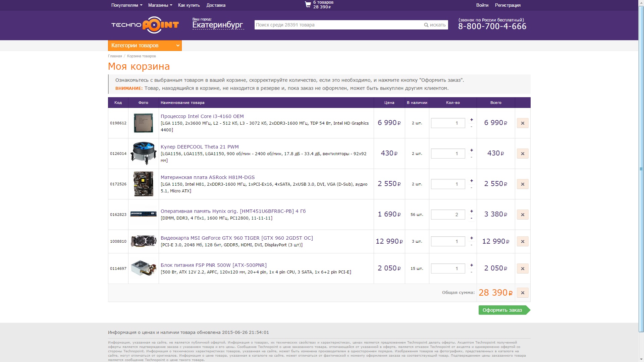Open the Покупателям dropdown menu
Image resolution: width=644 pixels, height=362 pixels.
[126, 5]
